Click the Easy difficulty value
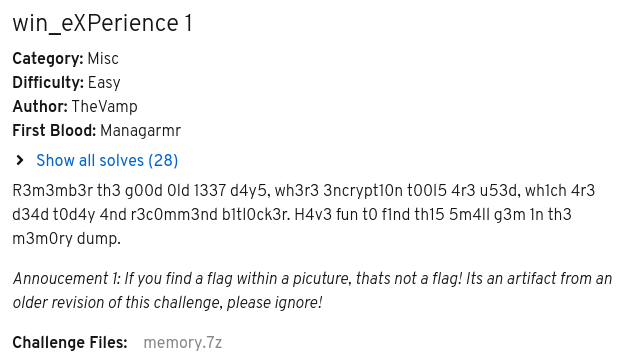Screen dimensions: 624x360 pos(104,83)
